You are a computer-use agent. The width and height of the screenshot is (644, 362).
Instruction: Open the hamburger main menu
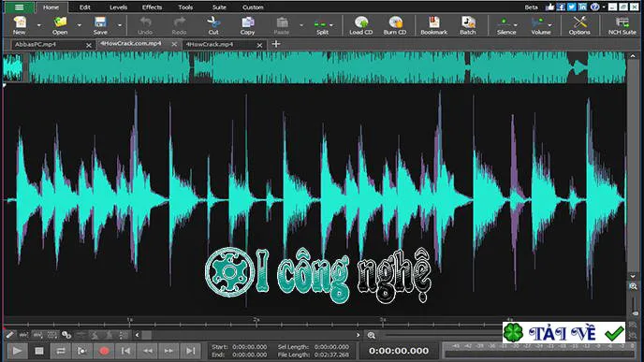point(19,7)
